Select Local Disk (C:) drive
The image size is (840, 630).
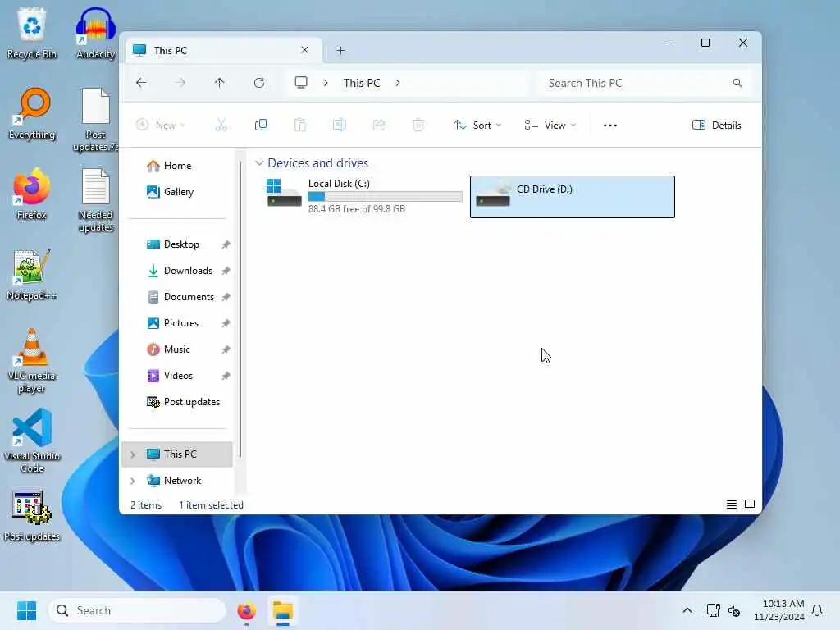364,196
